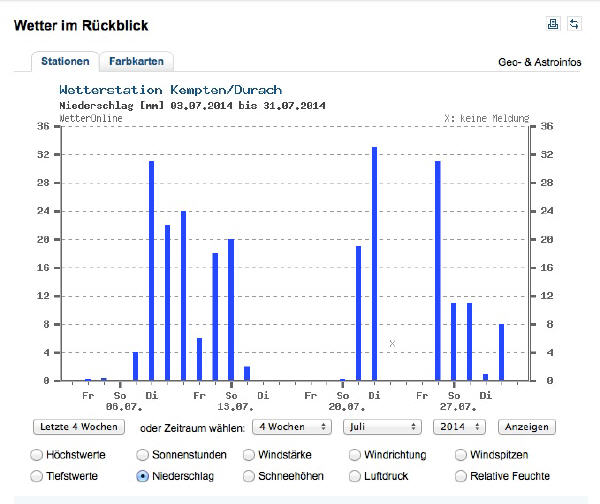Select the Niederschlag radio button

point(142,476)
